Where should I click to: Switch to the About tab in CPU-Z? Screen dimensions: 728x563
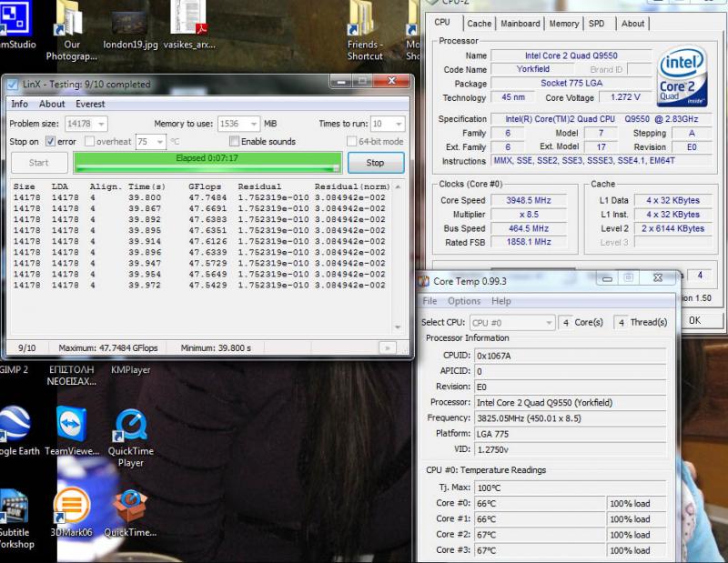pos(632,24)
